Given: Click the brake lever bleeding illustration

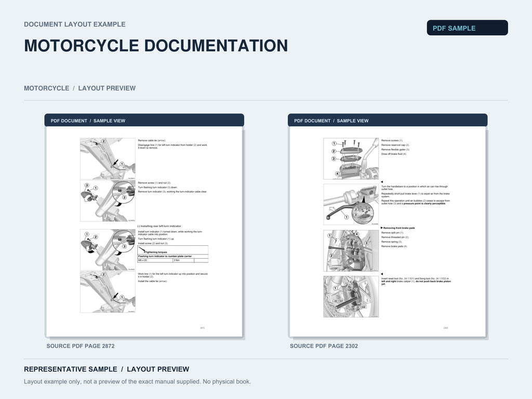Looking at the screenshot, I should 351,204.
